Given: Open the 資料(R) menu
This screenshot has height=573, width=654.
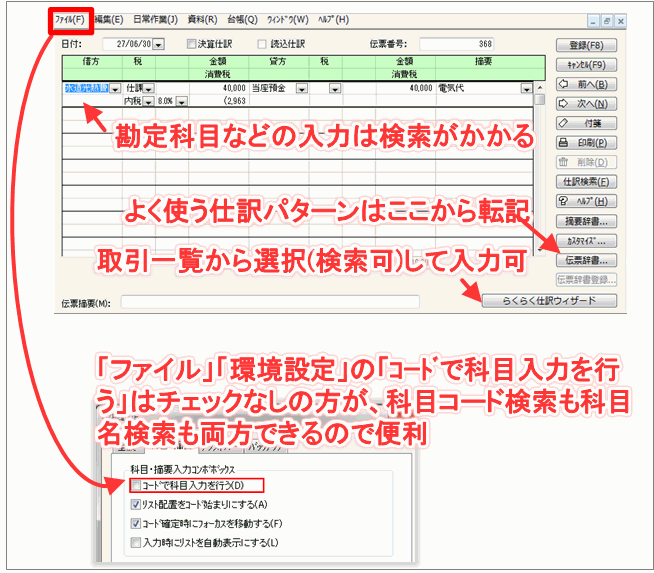Looking at the screenshot, I should [202, 20].
